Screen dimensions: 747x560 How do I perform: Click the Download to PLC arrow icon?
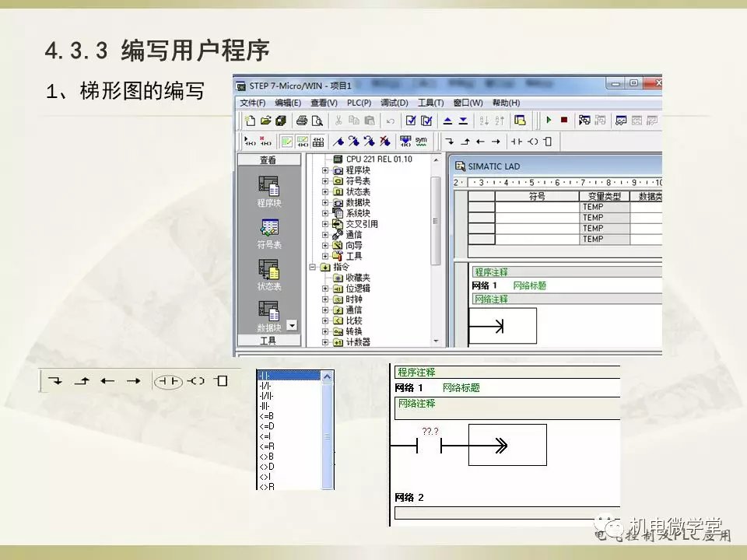463,121
